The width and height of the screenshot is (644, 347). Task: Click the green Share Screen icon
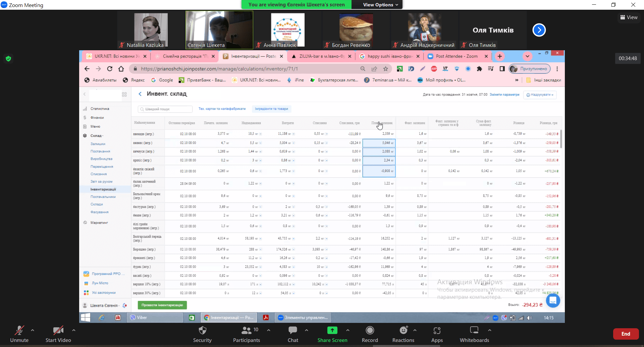pyautogui.click(x=332, y=331)
